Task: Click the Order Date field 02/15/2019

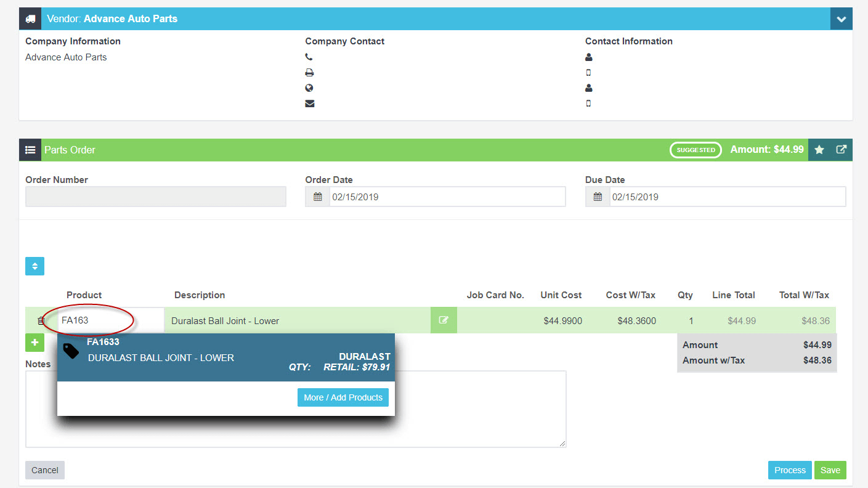Action: 447,197
